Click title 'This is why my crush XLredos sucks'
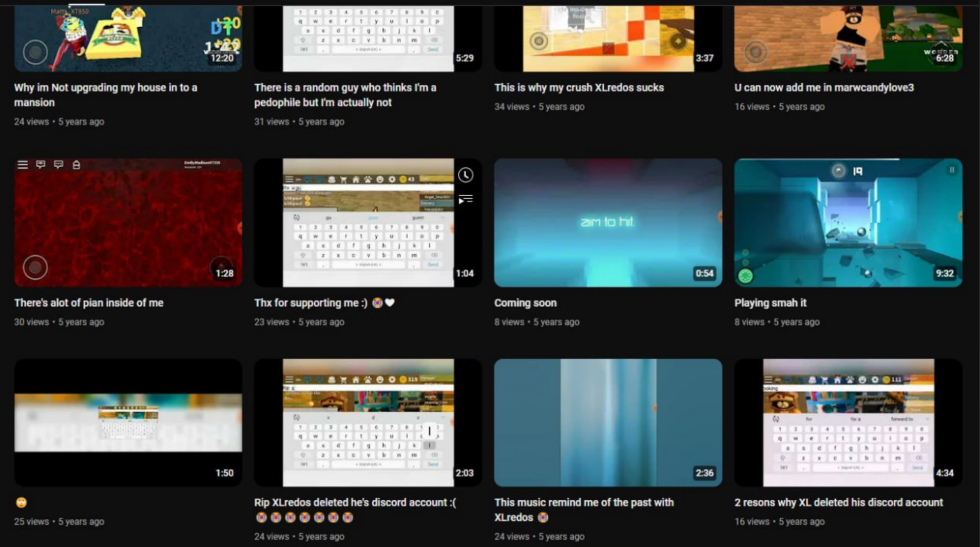The width and height of the screenshot is (980, 547). (579, 87)
